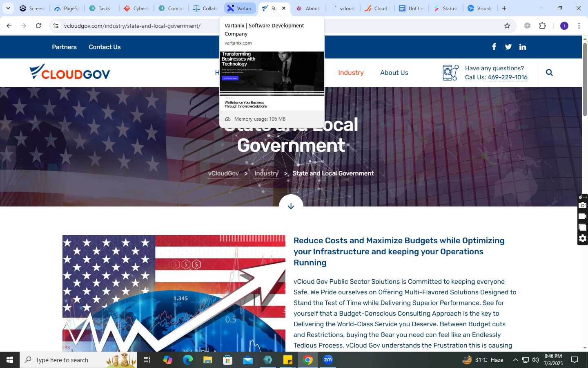Click the Windows taskbar search box

78,360
